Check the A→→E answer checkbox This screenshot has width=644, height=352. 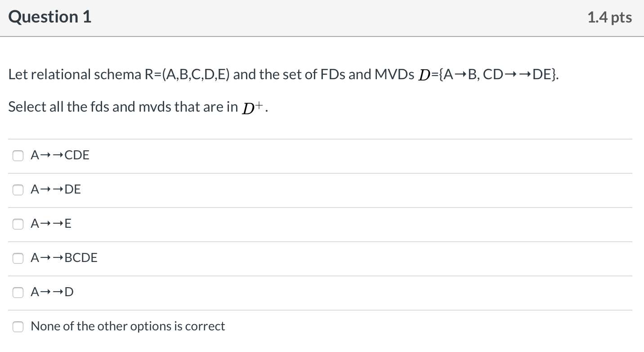(x=18, y=224)
